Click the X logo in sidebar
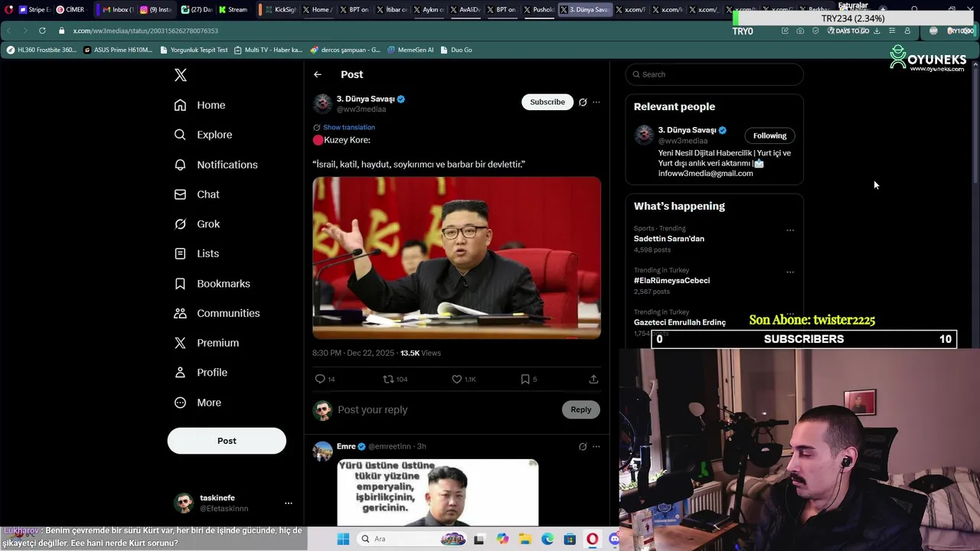 coord(181,75)
